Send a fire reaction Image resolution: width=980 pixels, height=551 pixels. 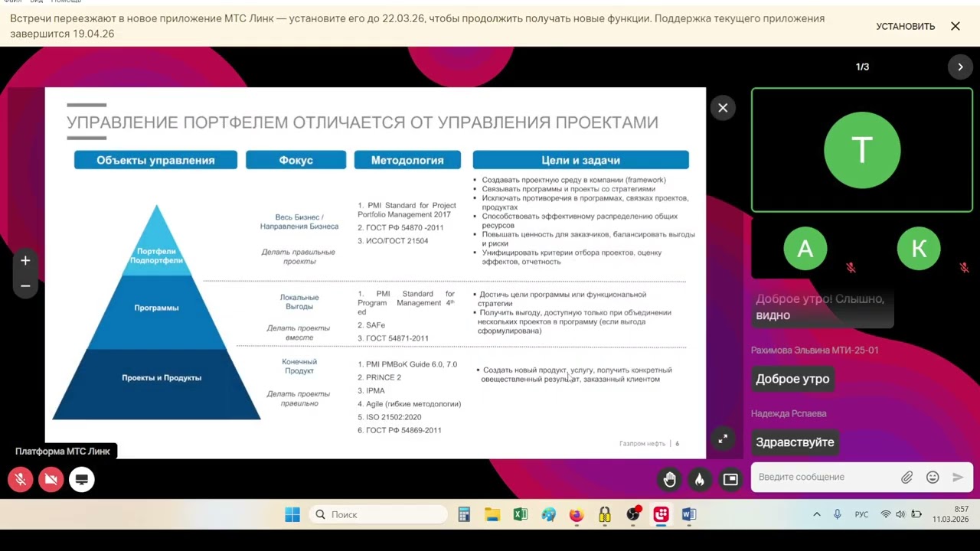(x=700, y=480)
